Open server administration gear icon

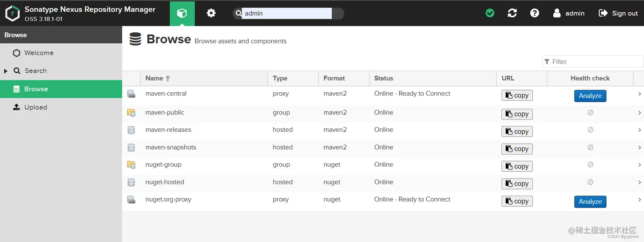(211, 14)
